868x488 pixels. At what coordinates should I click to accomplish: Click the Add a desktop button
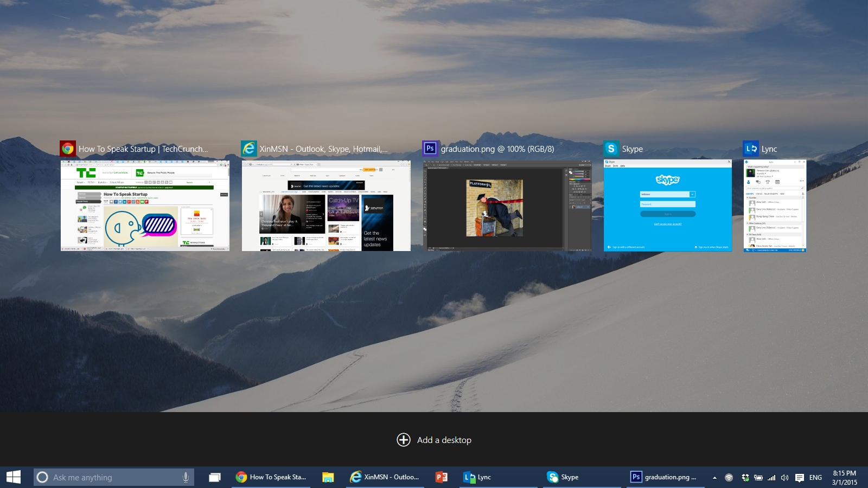point(434,440)
